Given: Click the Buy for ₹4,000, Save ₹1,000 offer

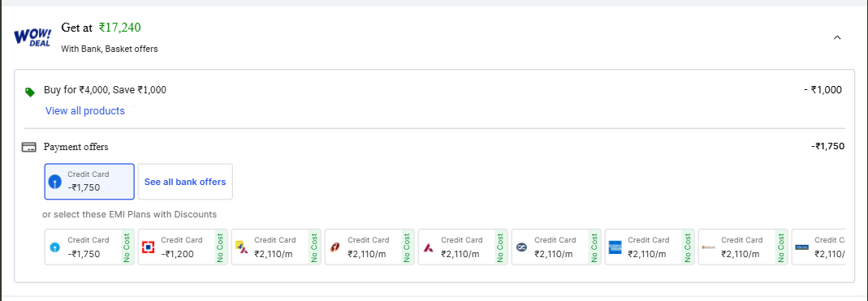Looking at the screenshot, I should 106,89.
